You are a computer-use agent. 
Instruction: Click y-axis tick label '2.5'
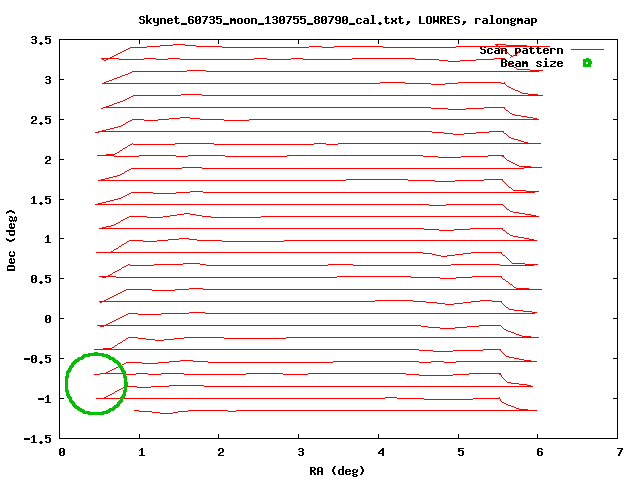tap(41, 120)
